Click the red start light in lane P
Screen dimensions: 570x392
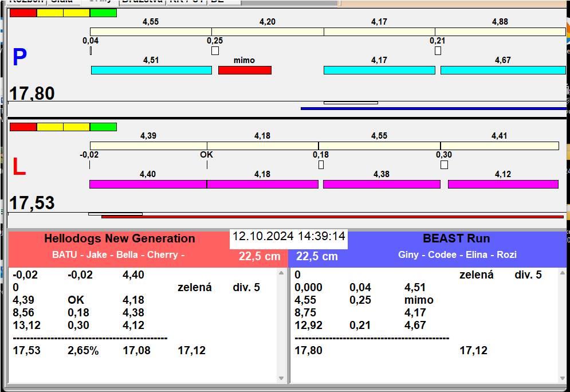[23, 13]
